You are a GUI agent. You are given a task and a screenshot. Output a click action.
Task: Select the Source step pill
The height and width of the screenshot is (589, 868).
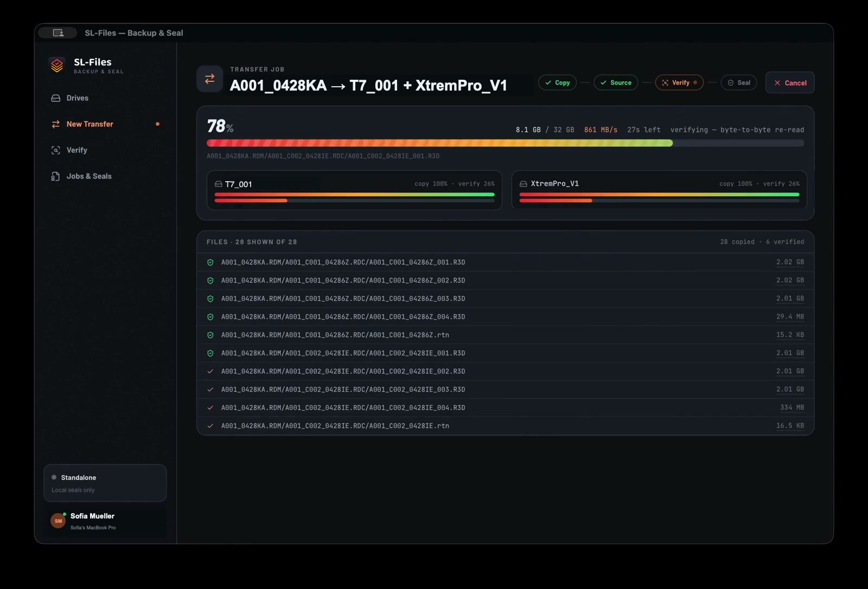click(616, 82)
